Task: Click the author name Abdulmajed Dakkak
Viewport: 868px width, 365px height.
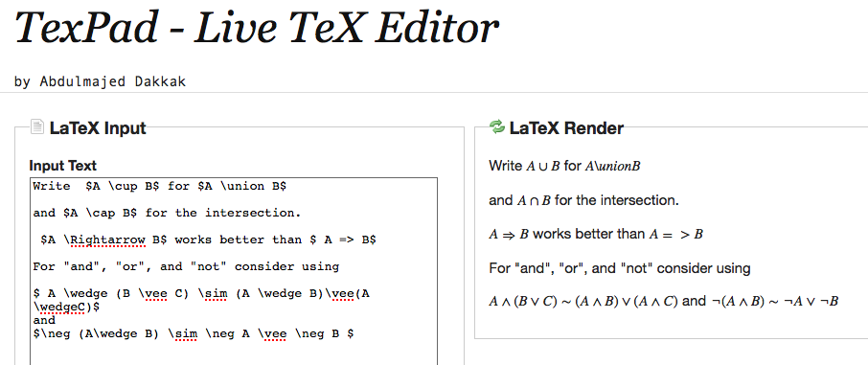Action: (113, 82)
